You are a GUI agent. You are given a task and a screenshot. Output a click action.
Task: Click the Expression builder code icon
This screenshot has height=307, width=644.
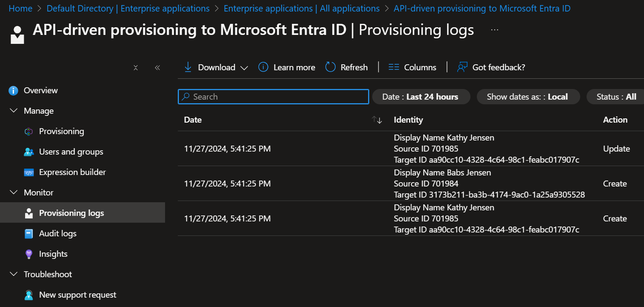click(28, 172)
